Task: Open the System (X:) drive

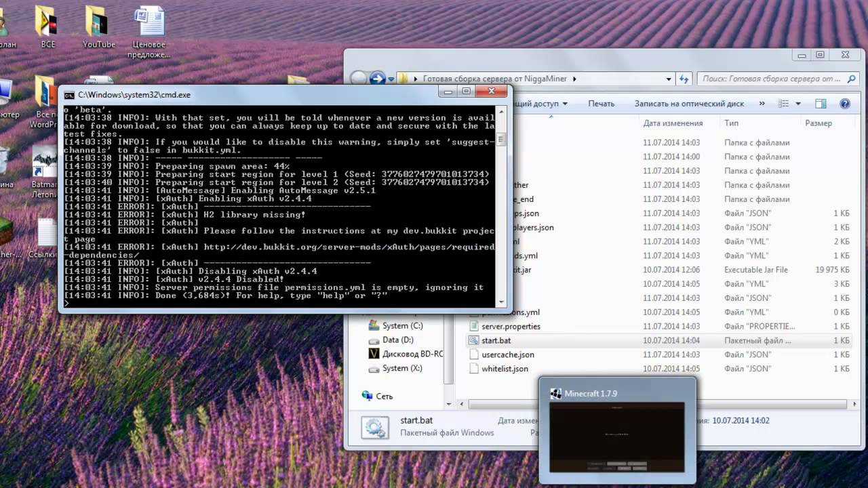Action: [x=395, y=368]
